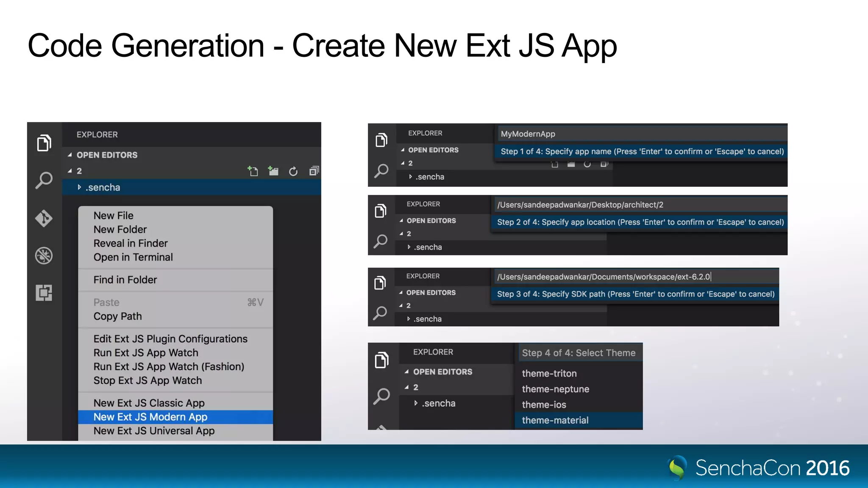Select theme-triton from theme list
The width and height of the screenshot is (868, 488).
point(579,374)
